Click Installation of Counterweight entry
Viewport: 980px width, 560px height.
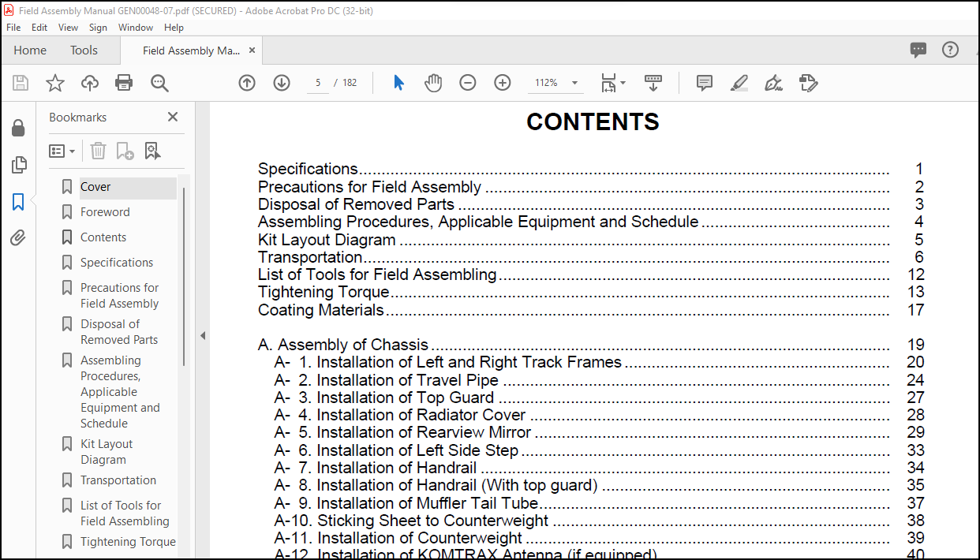tap(599, 538)
